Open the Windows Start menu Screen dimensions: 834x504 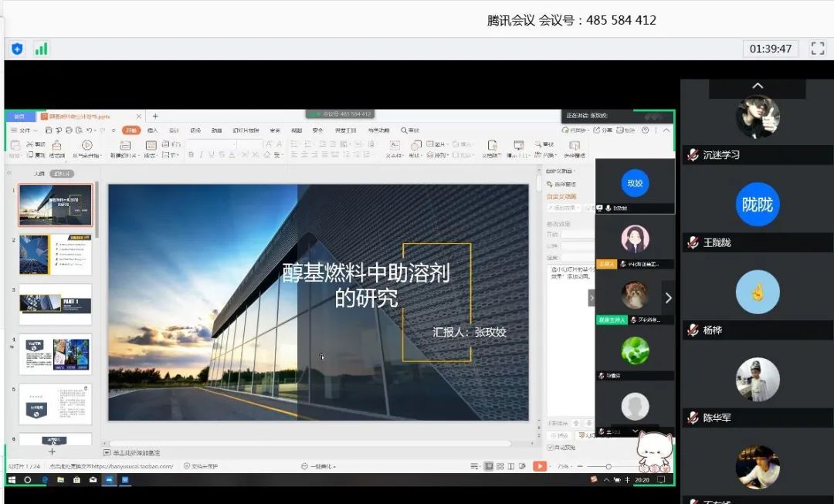(x=12, y=480)
